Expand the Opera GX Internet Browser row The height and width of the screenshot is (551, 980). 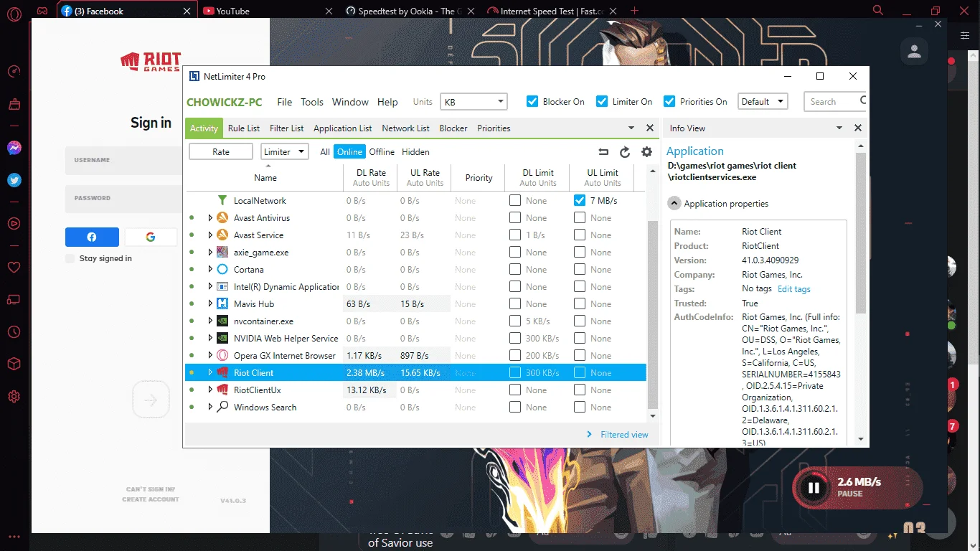210,356
